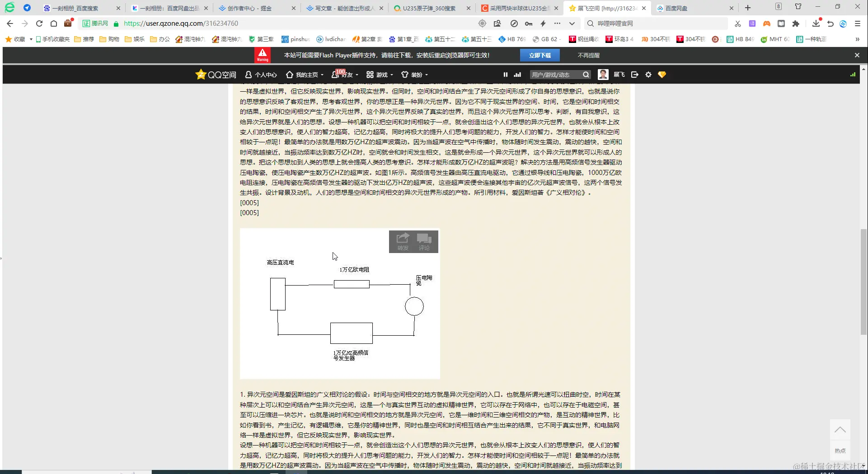Click the statistics bars icon beside pause
868x474 pixels.
pyautogui.click(x=517, y=75)
